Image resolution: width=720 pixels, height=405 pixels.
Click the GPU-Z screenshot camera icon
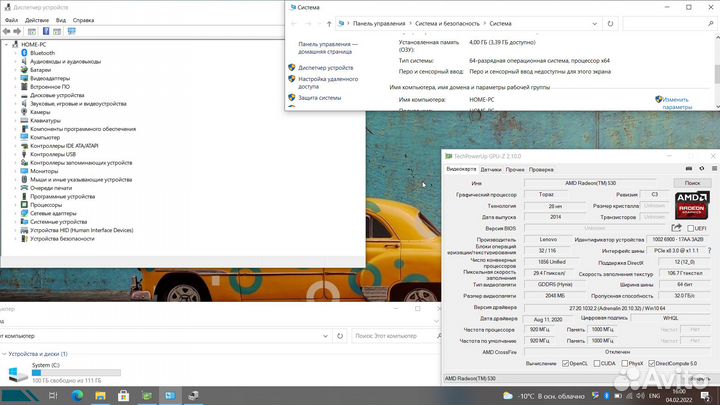(689, 169)
